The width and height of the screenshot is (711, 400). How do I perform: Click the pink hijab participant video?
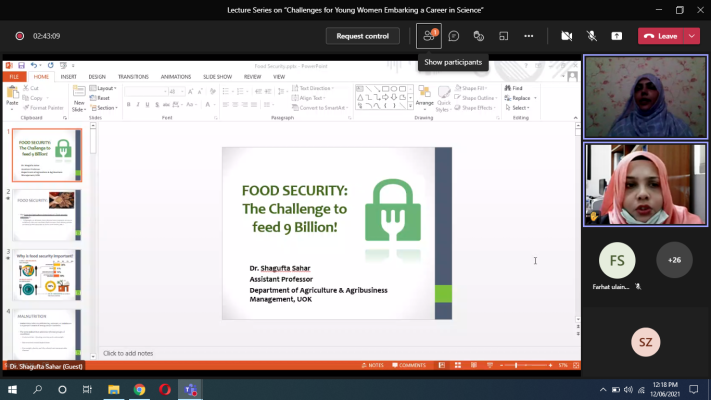coord(645,184)
